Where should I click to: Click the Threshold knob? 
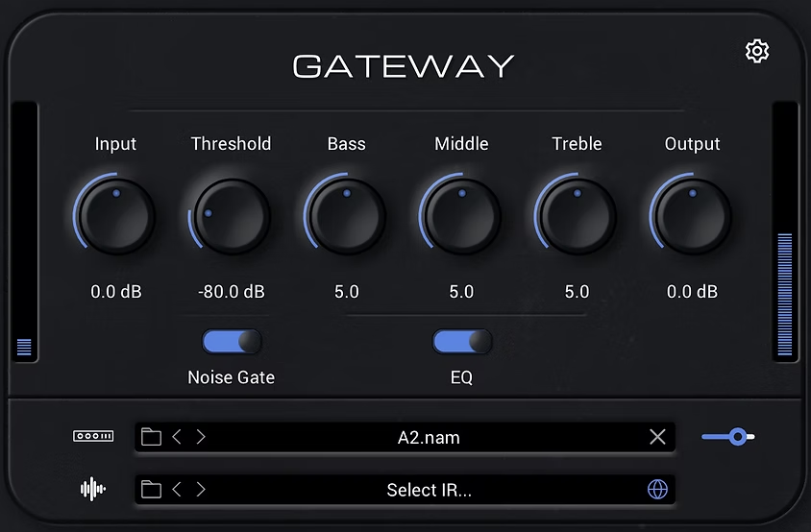232,216
